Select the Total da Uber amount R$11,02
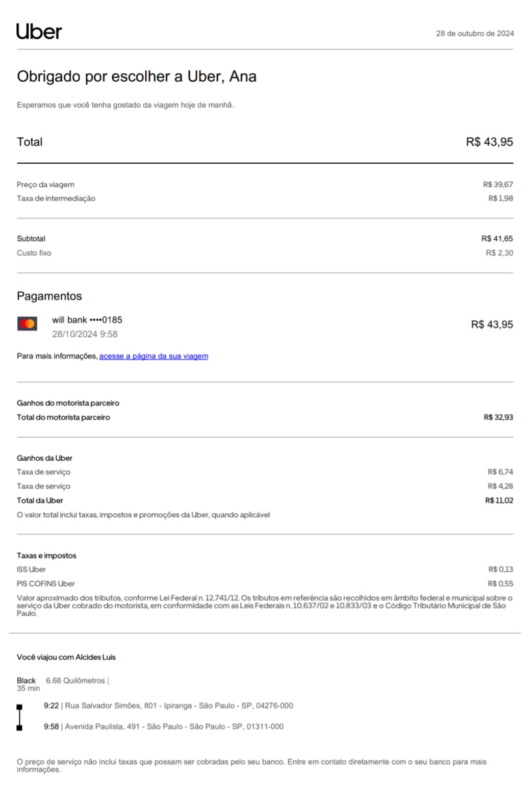The image size is (532, 802). tap(499, 500)
